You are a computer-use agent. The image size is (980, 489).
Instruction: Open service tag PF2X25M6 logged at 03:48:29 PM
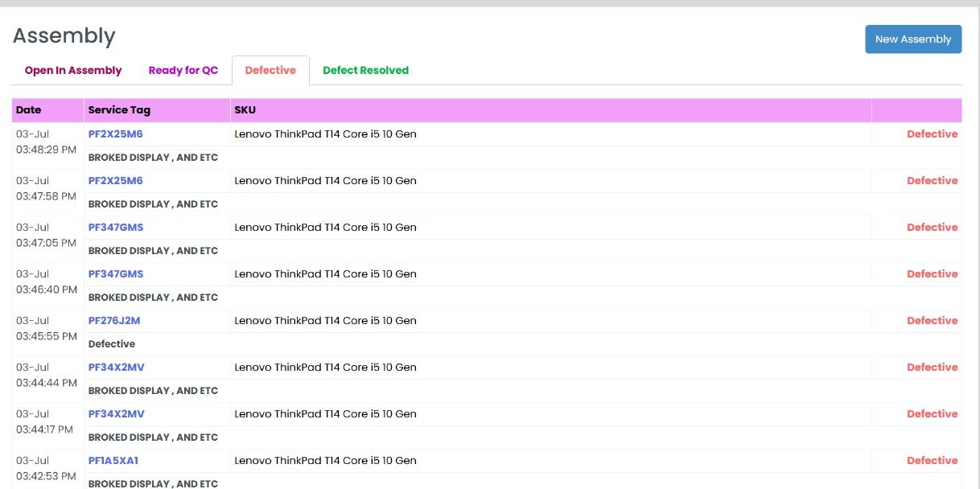click(115, 134)
